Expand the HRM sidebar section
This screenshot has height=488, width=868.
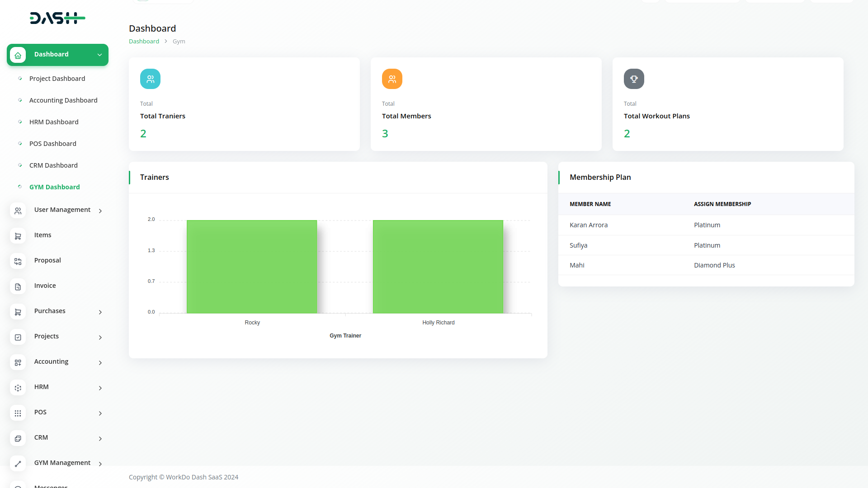click(100, 388)
